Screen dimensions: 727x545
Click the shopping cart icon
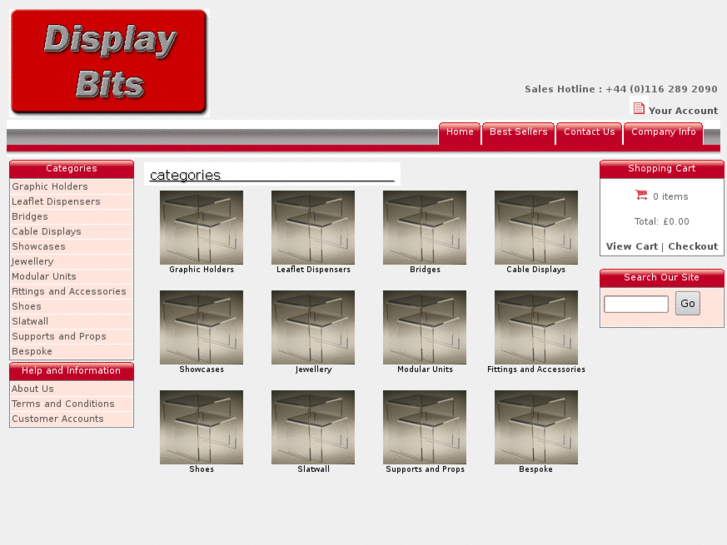tap(641, 195)
